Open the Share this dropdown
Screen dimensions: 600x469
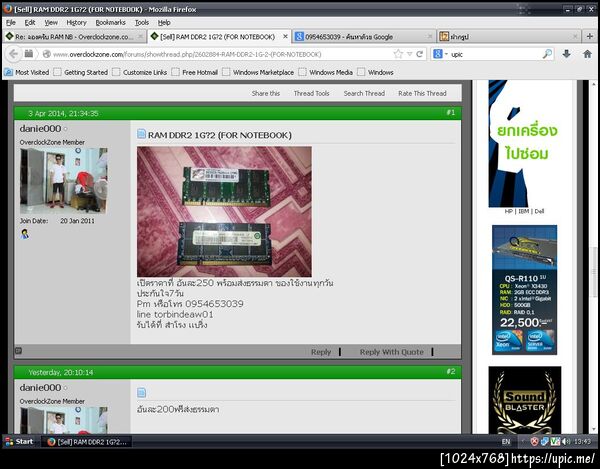[x=266, y=93]
